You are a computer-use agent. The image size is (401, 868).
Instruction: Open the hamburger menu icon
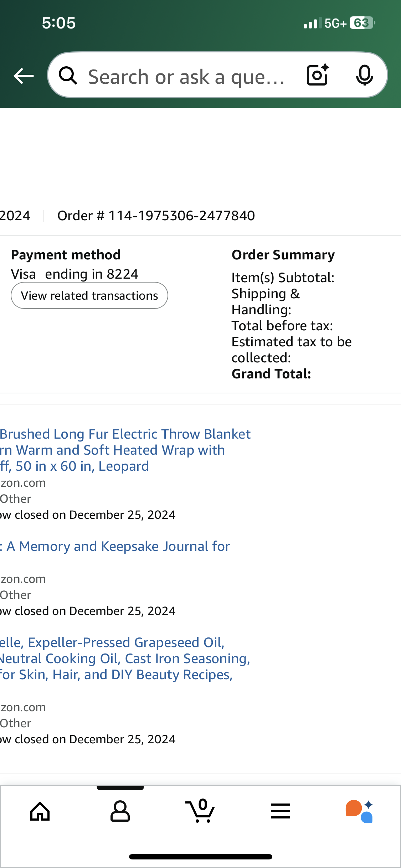point(281,811)
